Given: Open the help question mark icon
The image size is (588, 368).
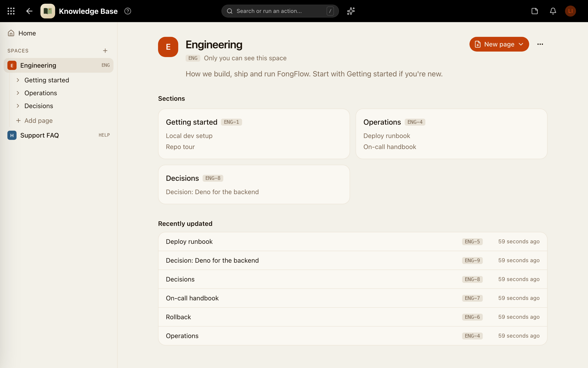Looking at the screenshot, I should pyautogui.click(x=128, y=11).
